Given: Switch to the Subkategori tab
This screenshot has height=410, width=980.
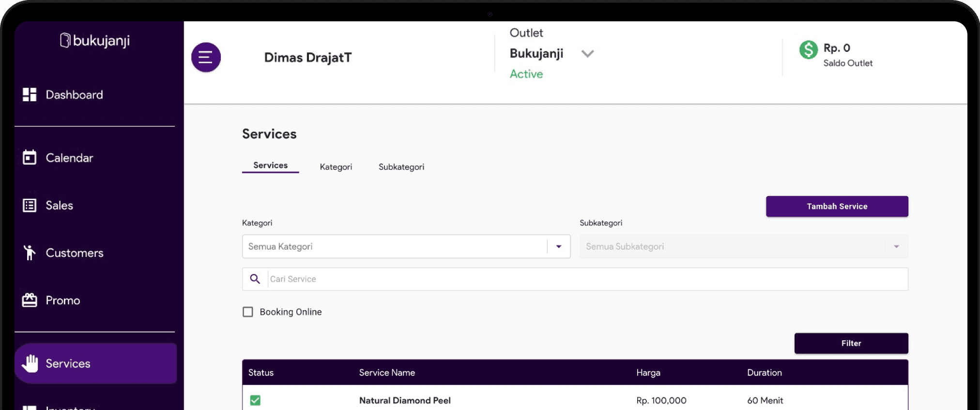Looking at the screenshot, I should pyautogui.click(x=401, y=167).
